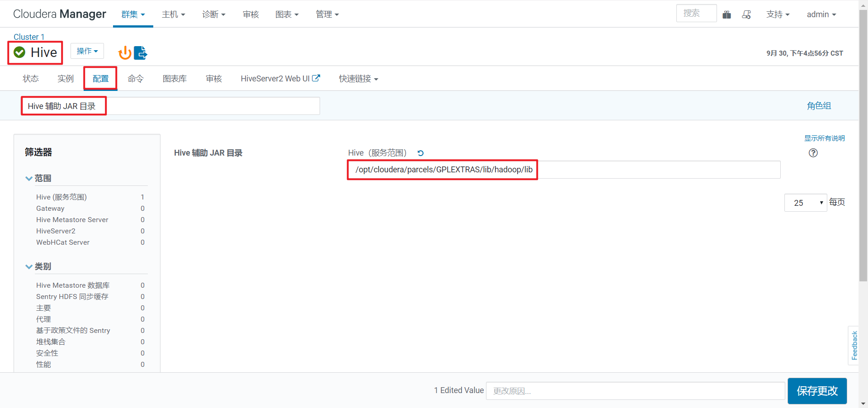This screenshot has width=868, height=408.
Task: Filter by 性能 category
Action: click(43, 365)
